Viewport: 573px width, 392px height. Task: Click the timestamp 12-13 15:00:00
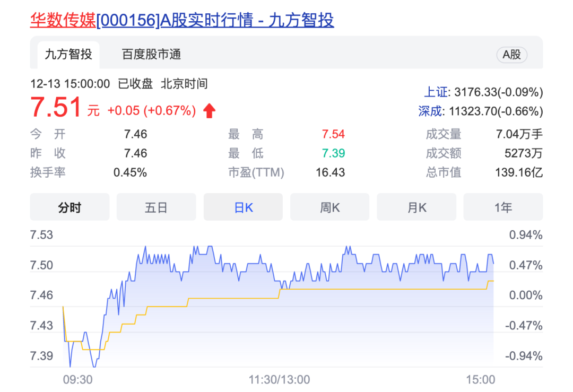pos(70,84)
